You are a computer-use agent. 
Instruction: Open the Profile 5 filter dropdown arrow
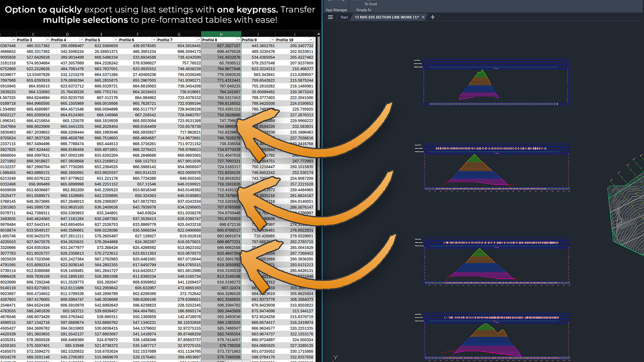(116, 40)
